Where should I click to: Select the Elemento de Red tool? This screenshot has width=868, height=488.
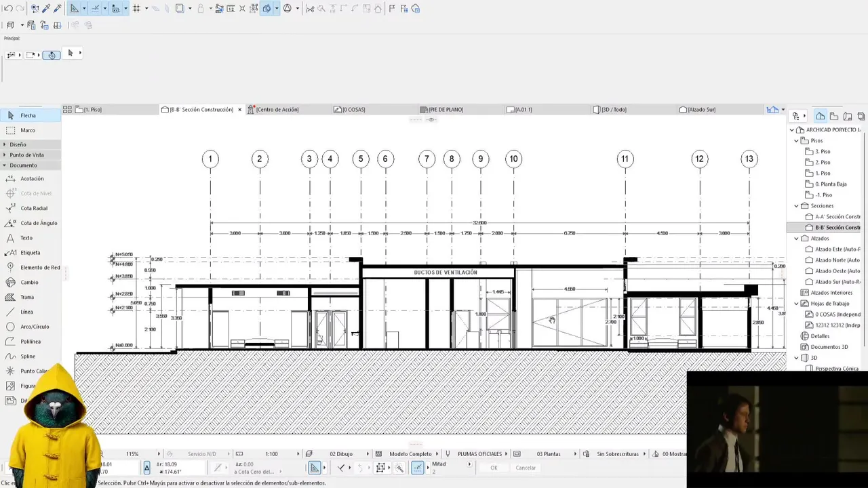point(31,268)
